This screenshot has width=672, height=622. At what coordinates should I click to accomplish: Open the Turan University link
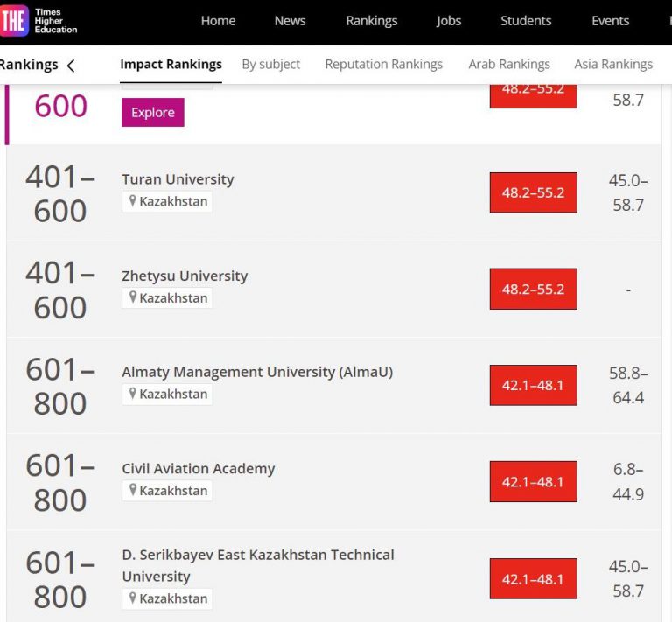pyautogui.click(x=178, y=179)
